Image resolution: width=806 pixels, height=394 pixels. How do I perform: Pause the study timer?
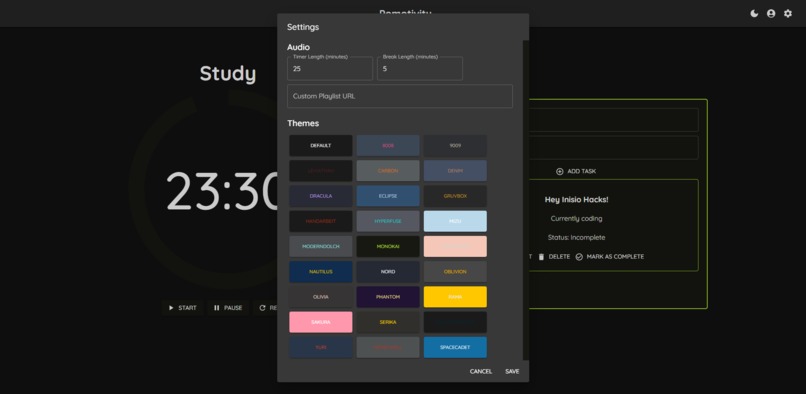point(228,308)
